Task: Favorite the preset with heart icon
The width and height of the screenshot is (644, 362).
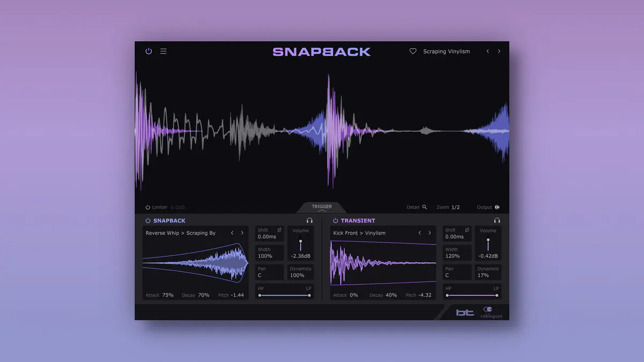Action: point(413,51)
